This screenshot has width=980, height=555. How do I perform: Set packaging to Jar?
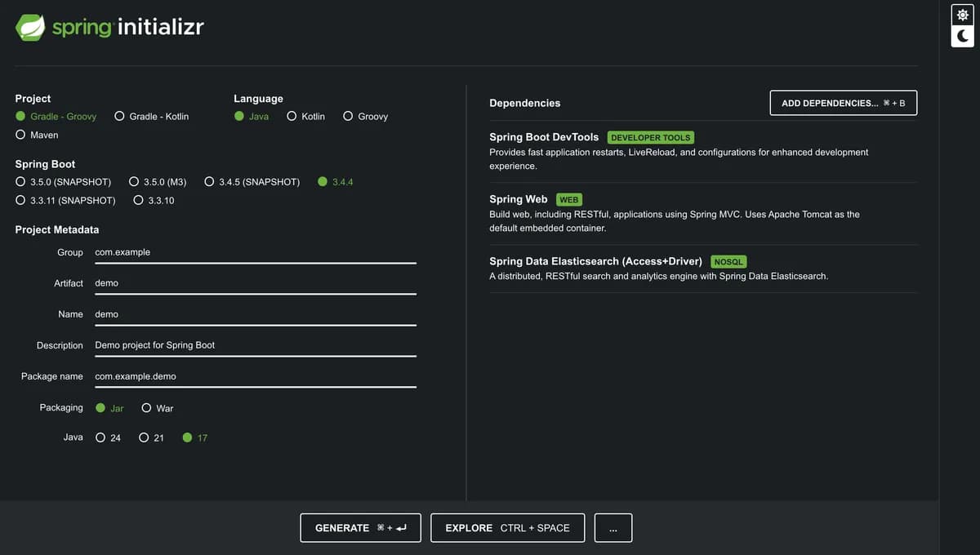pyautogui.click(x=109, y=408)
